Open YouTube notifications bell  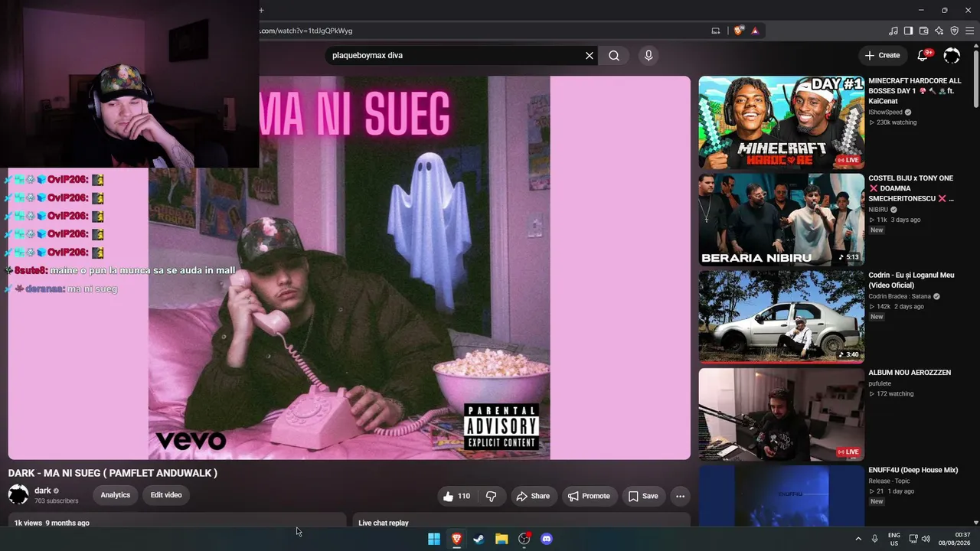tap(923, 55)
